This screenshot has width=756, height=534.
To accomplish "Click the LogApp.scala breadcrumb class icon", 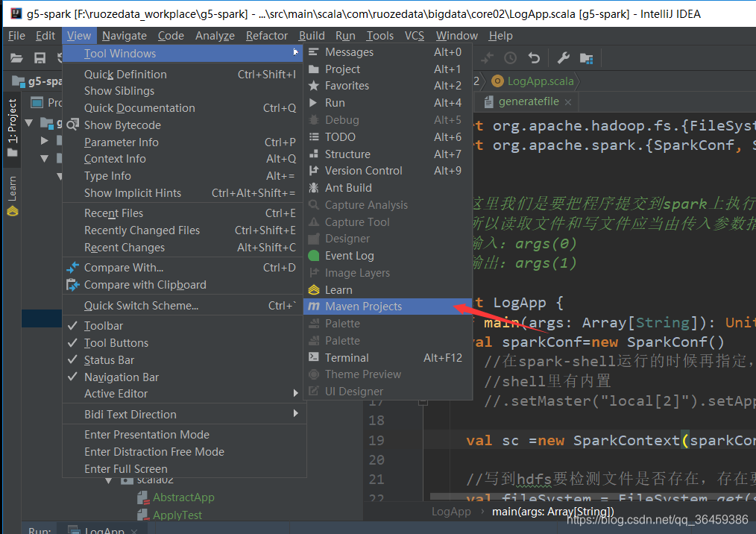I will click(x=497, y=81).
